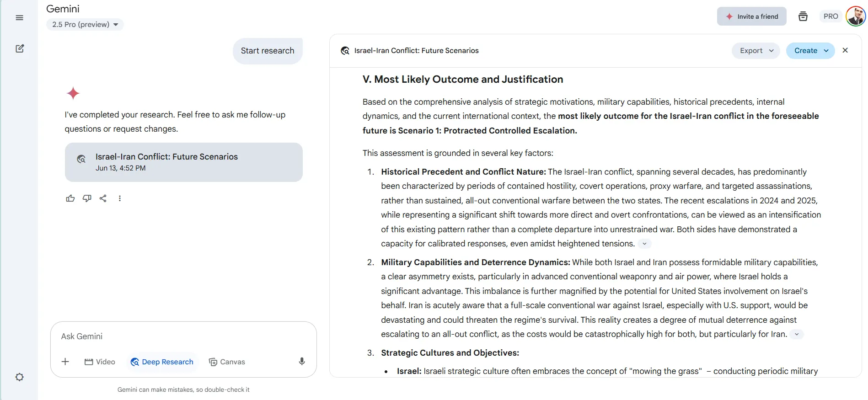868x400 pixels.
Task: Expand the Export dropdown
Action: click(756, 51)
